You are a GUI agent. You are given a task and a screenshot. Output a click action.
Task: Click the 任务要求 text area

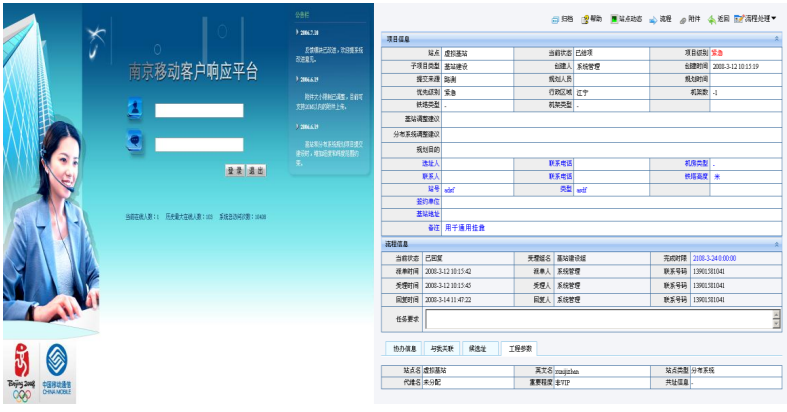click(599, 319)
